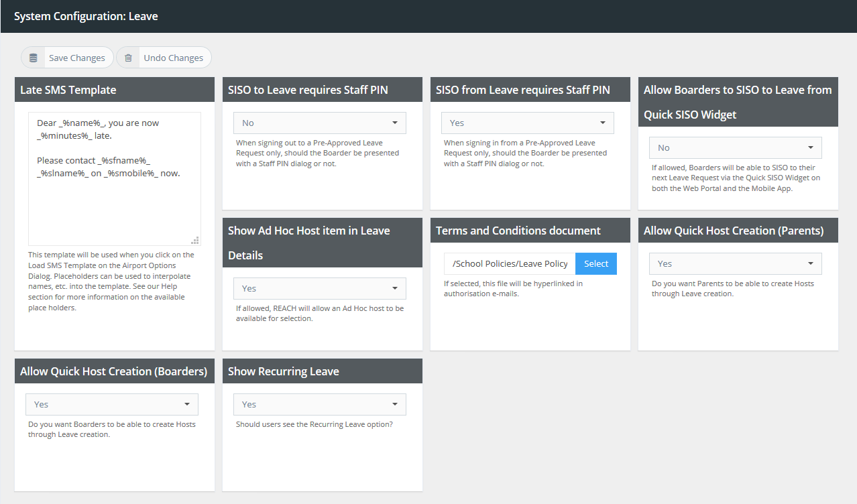Click inside the Late SMS Template text area

coord(114,179)
